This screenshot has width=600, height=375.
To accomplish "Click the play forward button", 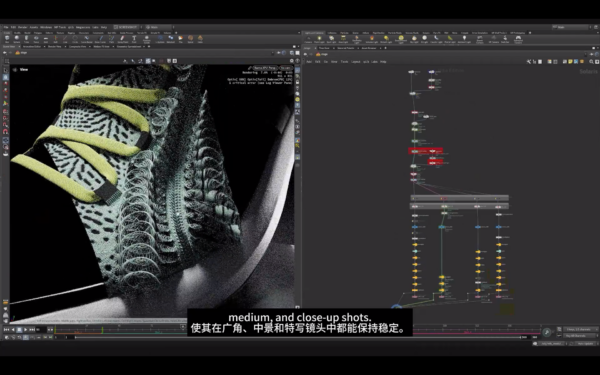I will pos(26,329).
